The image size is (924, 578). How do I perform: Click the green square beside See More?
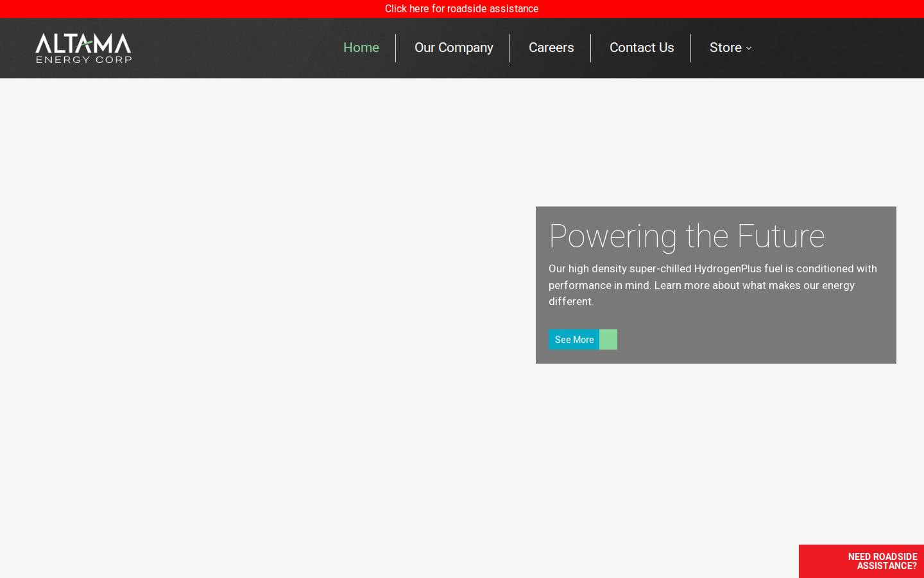click(608, 340)
